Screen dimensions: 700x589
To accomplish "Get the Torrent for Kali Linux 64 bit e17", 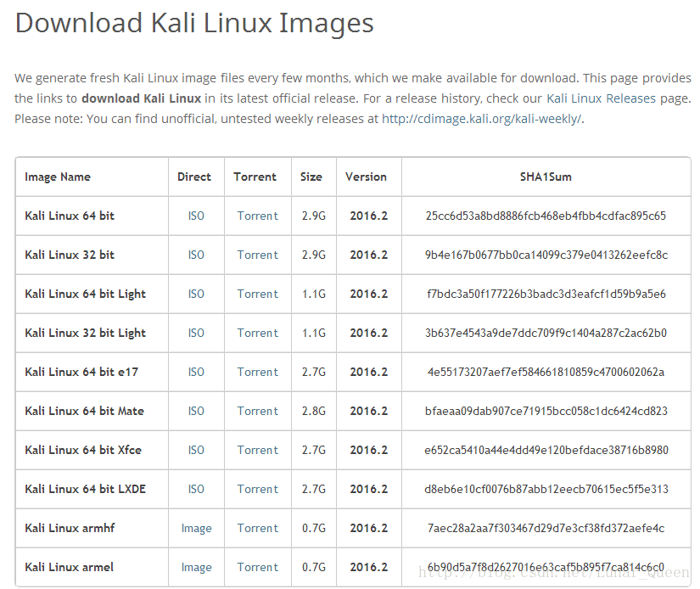I will 258,372.
